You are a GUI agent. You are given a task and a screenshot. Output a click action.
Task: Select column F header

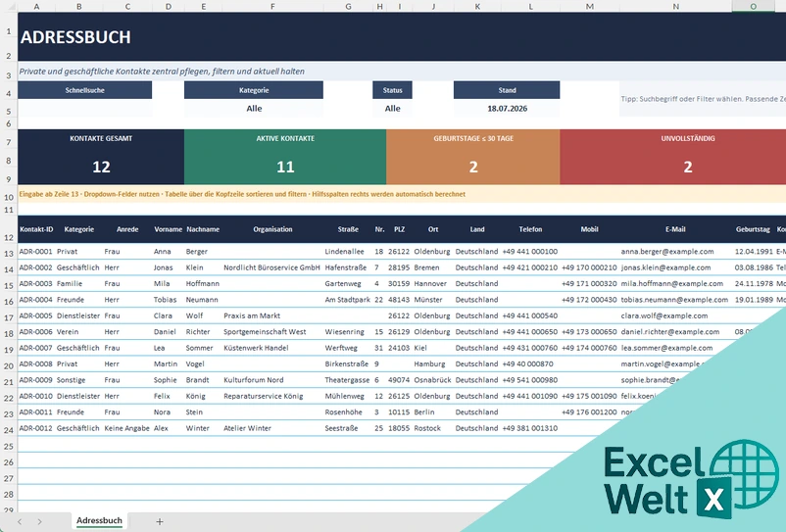click(x=272, y=6)
